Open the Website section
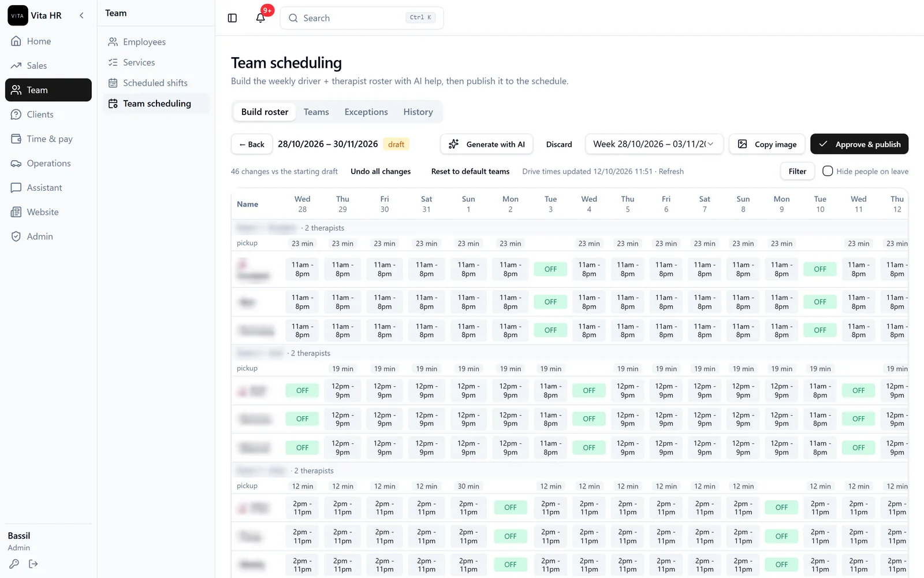The width and height of the screenshot is (924, 578). point(49,212)
